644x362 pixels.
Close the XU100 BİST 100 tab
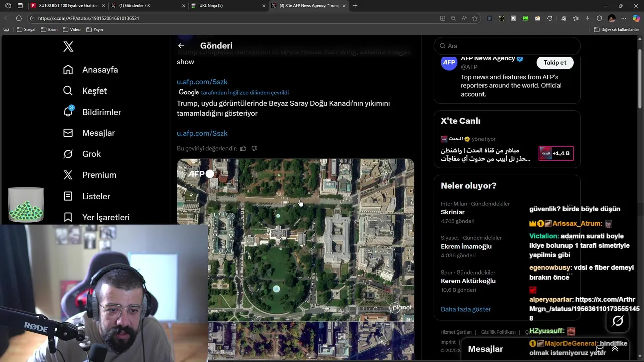(x=103, y=6)
